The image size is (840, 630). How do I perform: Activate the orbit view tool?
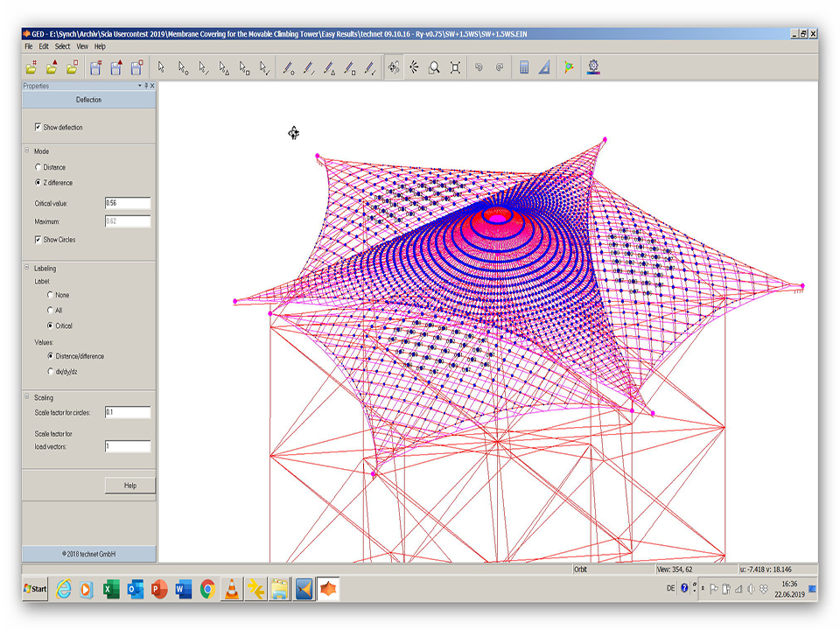(394, 67)
